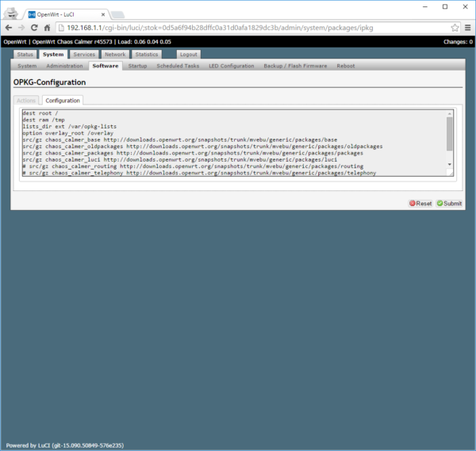This screenshot has height=451, width=476.
Task: Open the Services main tab
Action: 84,55
